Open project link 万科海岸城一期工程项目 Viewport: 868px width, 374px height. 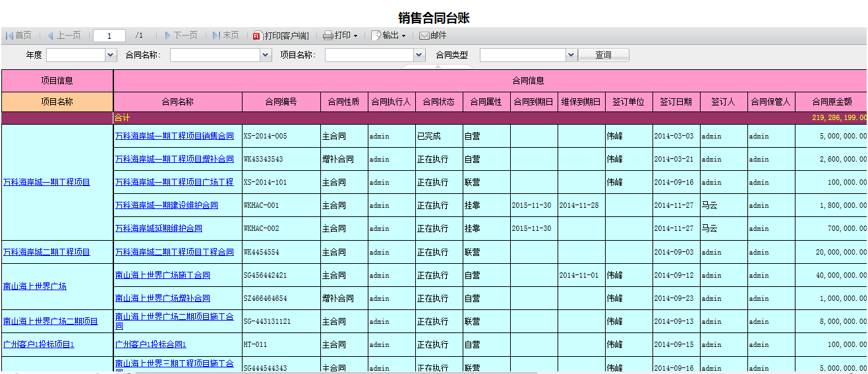[x=47, y=182]
